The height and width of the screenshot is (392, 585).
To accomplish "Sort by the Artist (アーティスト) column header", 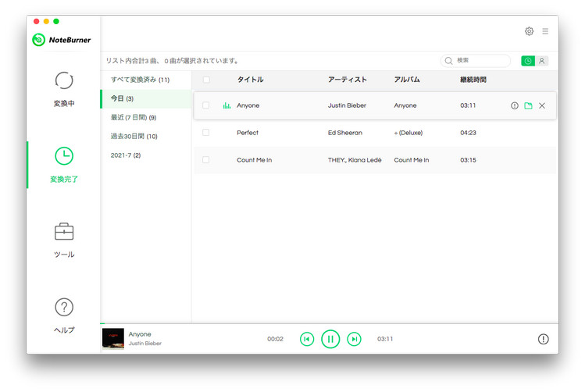I will click(347, 80).
